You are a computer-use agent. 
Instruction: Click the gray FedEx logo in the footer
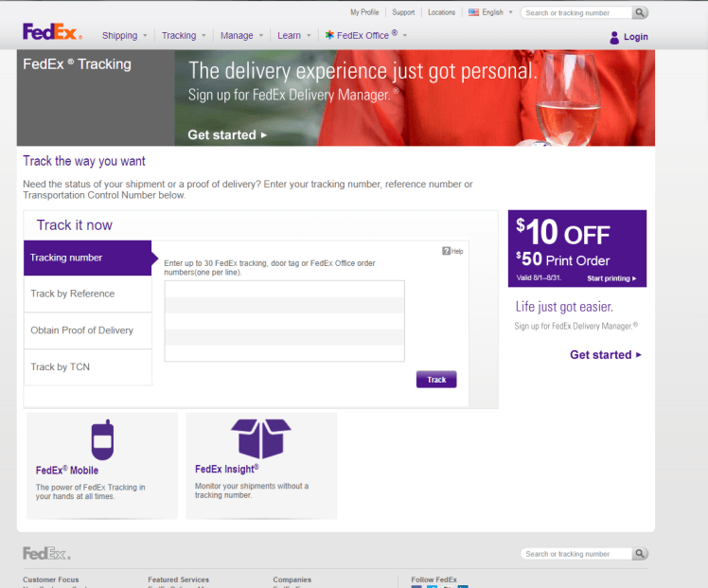click(46, 553)
